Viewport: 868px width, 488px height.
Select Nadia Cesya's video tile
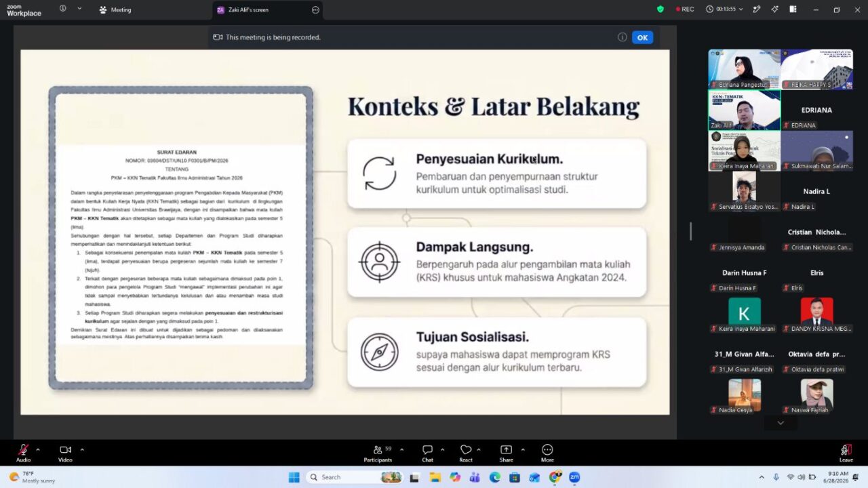tap(745, 394)
